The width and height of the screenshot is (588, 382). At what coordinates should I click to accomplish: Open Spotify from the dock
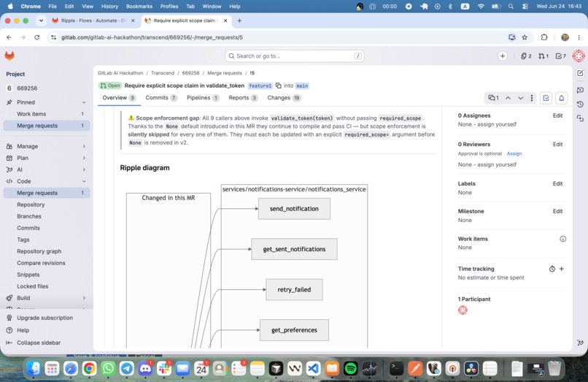(351, 368)
